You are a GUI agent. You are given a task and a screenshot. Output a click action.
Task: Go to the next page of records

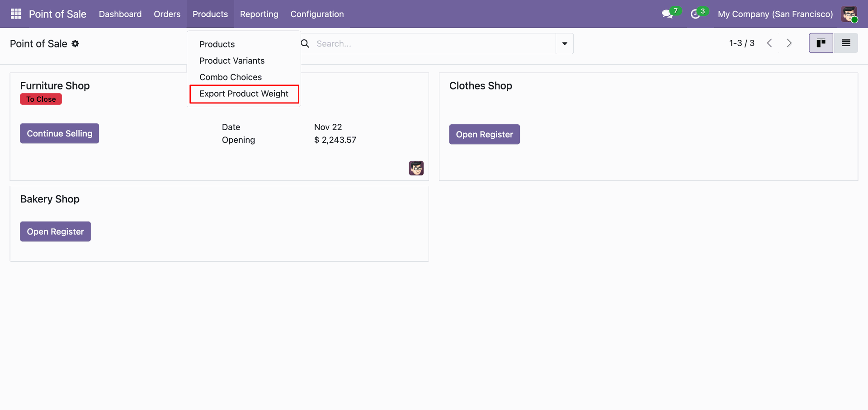point(789,43)
